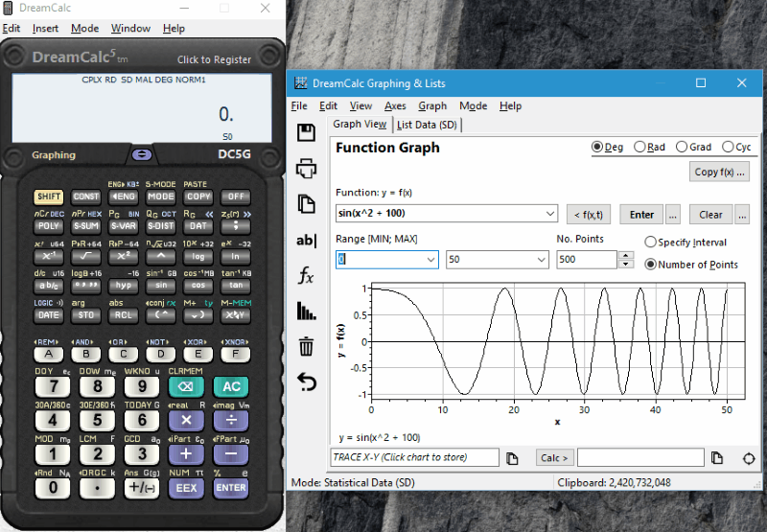Viewport: 767px width, 532px height.
Task: Click the trash delete icon in sidebar
Action: pos(306,346)
